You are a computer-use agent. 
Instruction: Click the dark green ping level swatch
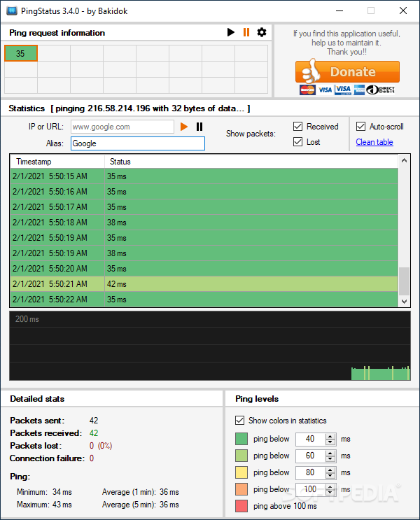(x=241, y=439)
